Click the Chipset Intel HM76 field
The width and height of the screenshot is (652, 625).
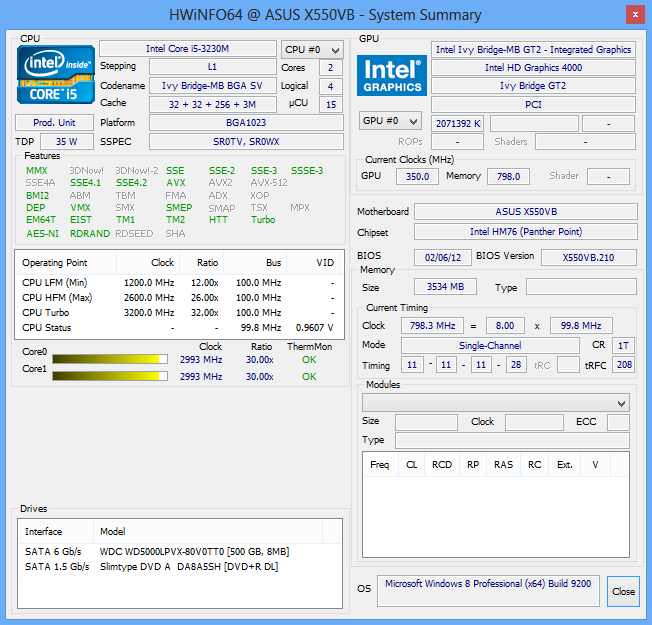pyautogui.click(x=526, y=232)
